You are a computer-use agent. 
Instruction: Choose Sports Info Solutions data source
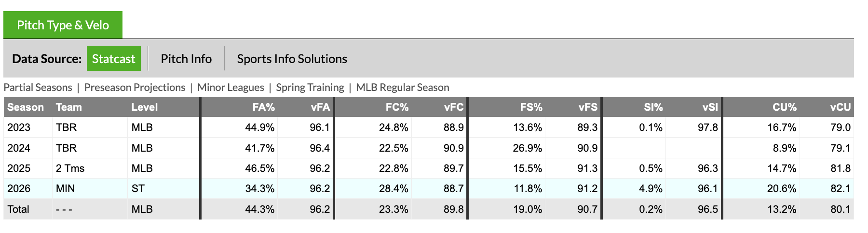[x=292, y=59]
